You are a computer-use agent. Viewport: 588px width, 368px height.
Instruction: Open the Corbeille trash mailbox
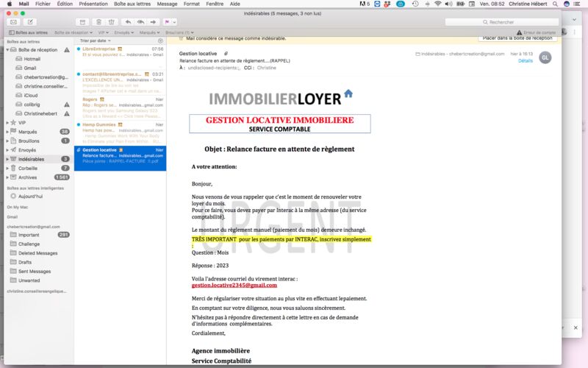coord(28,169)
